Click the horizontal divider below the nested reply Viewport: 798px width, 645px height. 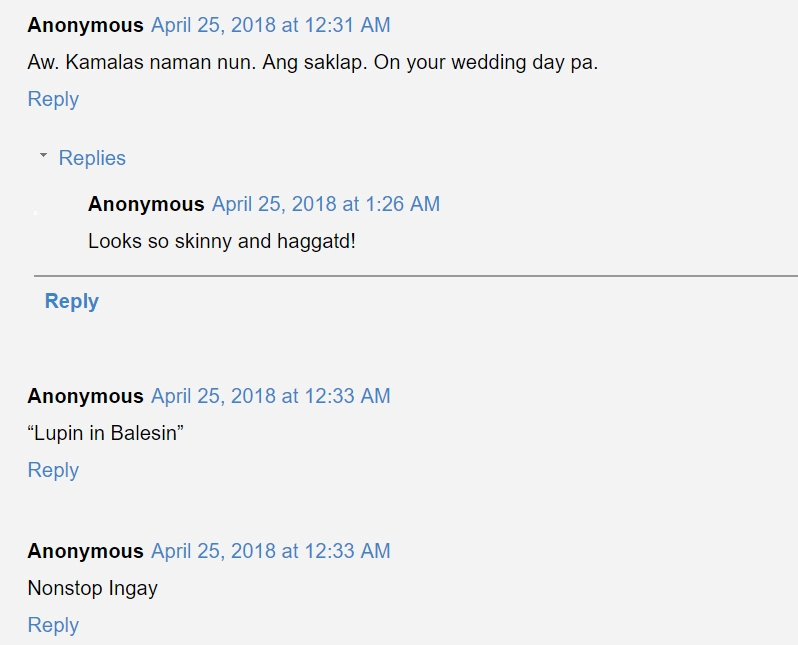[x=416, y=276]
